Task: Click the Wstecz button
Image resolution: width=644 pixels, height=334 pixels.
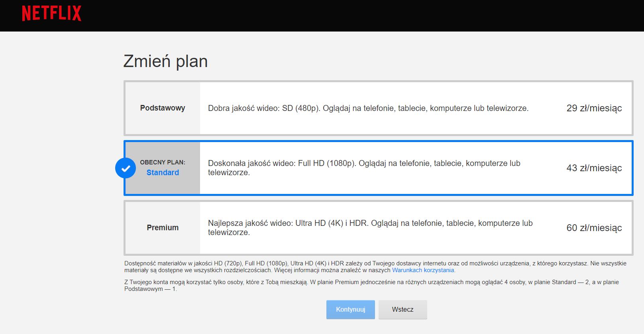Action: pos(402,309)
